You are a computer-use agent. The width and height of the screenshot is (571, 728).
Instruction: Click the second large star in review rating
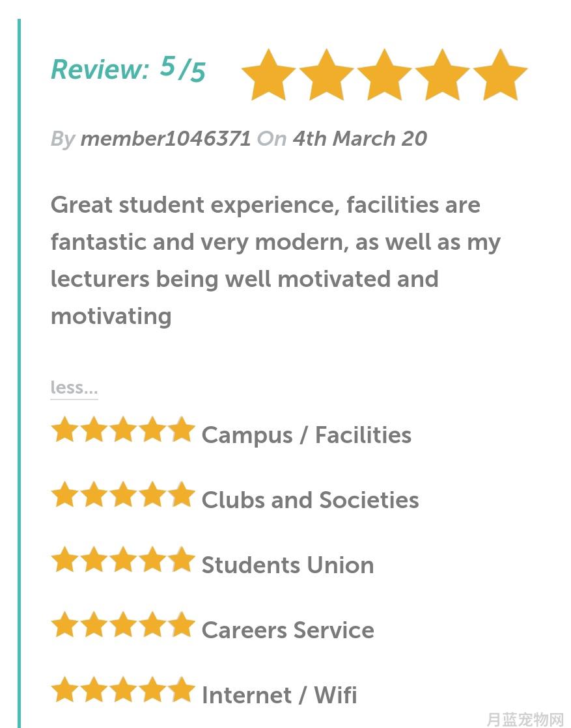326,75
